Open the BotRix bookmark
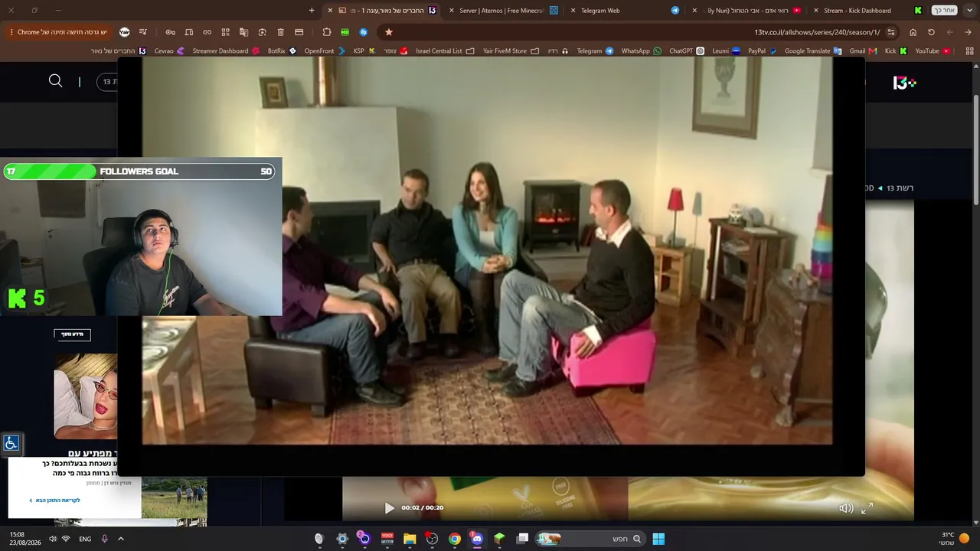980x551 pixels. [282, 51]
